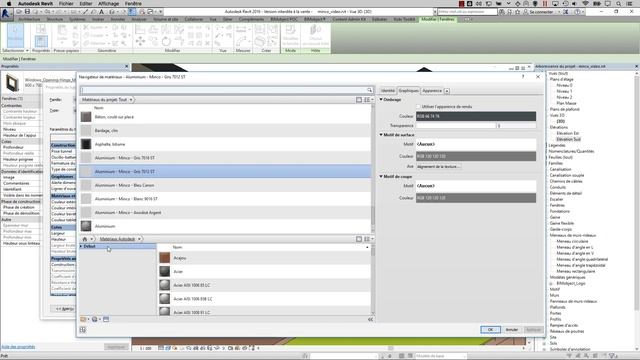This screenshot has height=360, width=640.
Task: Open the Fenêtre menu in menu bar
Action: [x=133, y=3]
